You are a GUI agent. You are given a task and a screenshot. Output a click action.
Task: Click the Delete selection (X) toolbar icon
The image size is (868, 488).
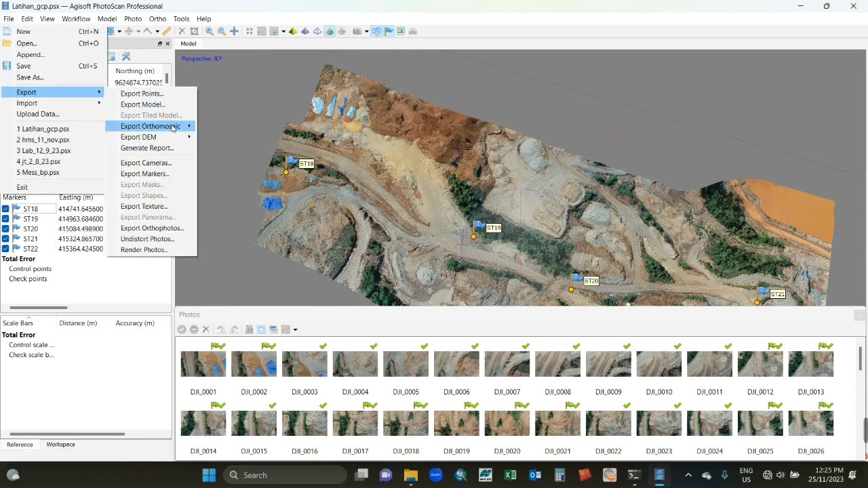pyautogui.click(x=182, y=31)
